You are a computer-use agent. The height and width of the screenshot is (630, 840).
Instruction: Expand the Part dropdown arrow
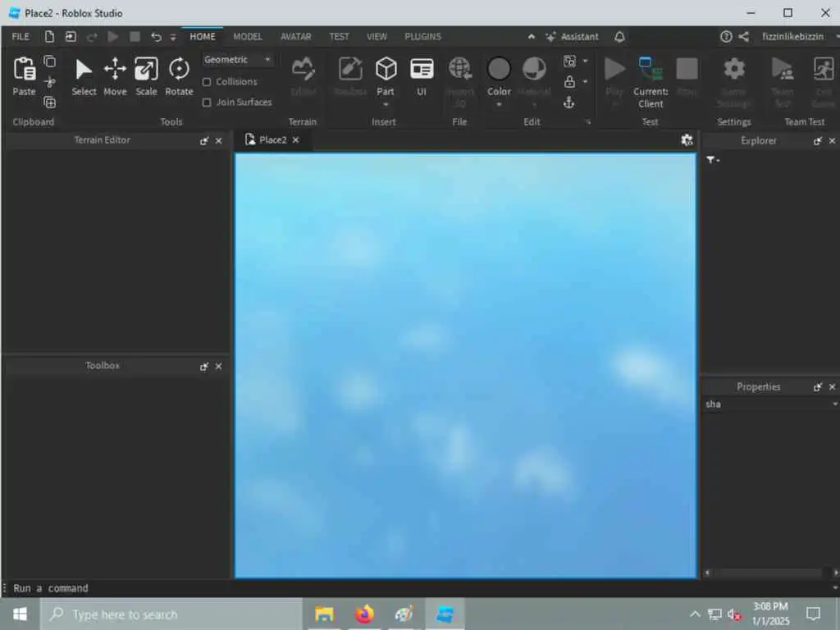(386, 104)
